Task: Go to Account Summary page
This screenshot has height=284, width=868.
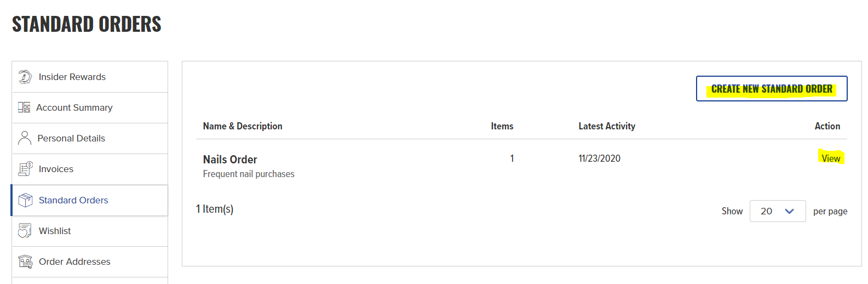Action: [90, 107]
